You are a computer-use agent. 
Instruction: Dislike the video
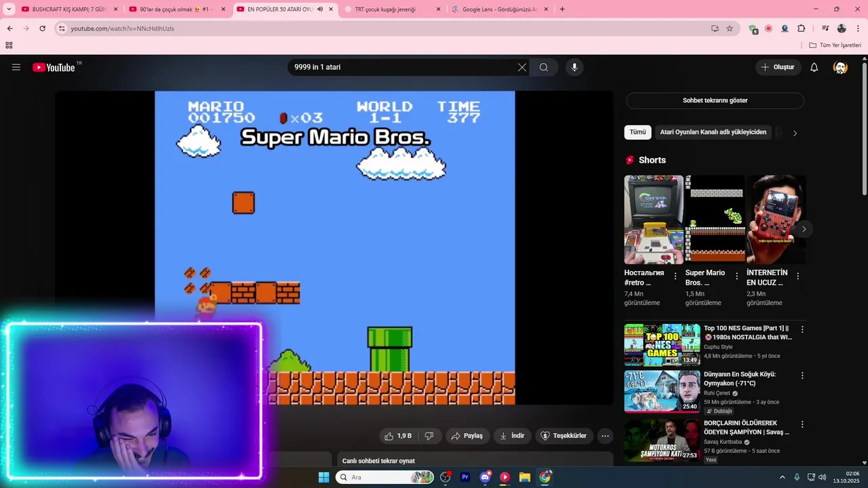point(429,436)
